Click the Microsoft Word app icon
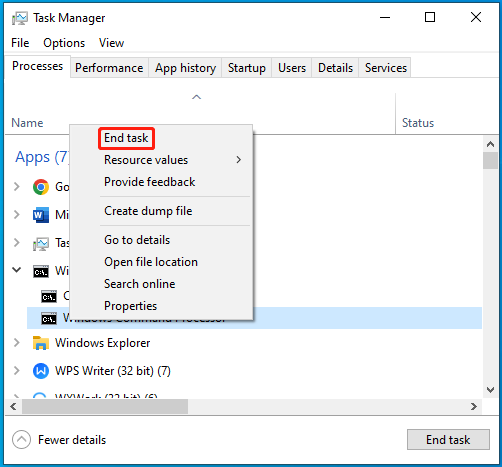 [x=41, y=215]
